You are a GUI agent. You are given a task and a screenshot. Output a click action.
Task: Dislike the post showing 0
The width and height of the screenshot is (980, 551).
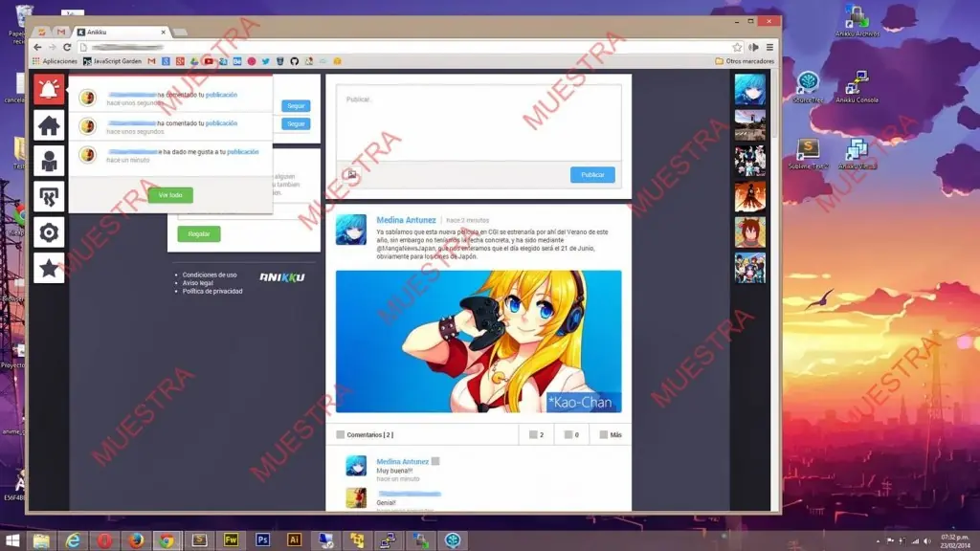(571, 435)
